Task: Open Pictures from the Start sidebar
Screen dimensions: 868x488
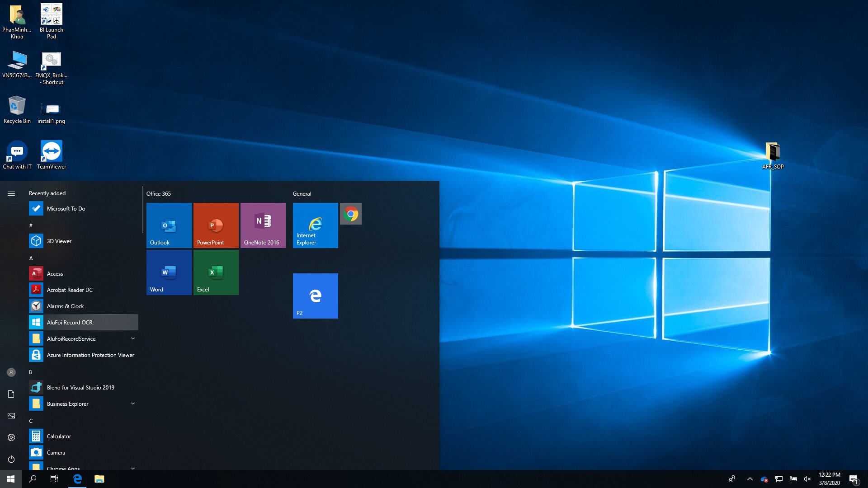Action: point(11,416)
